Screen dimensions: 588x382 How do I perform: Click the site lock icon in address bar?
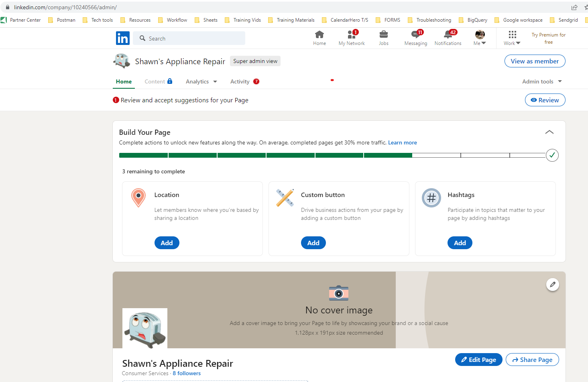7,7
